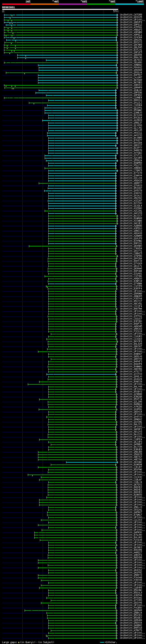Click the green alignment bar for UniRef100_Q012L2
This screenshot has width=146, height=644.
[73, 103]
